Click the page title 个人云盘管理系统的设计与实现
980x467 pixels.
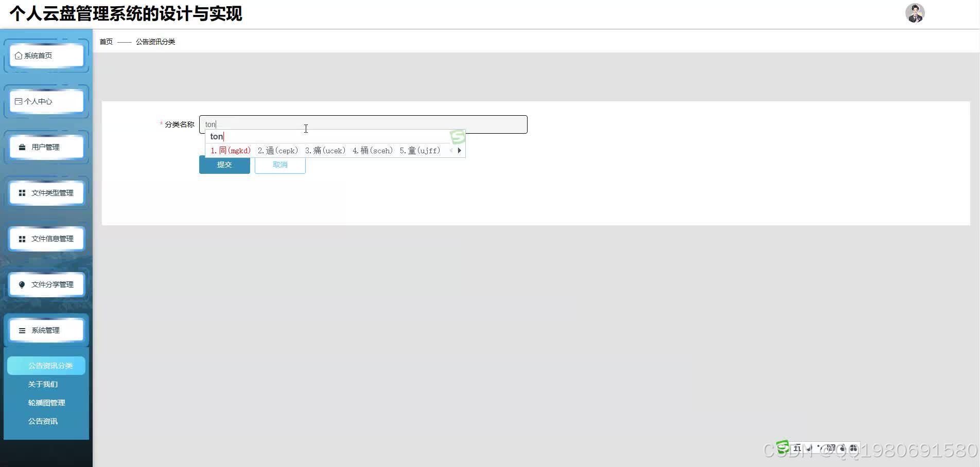126,14
